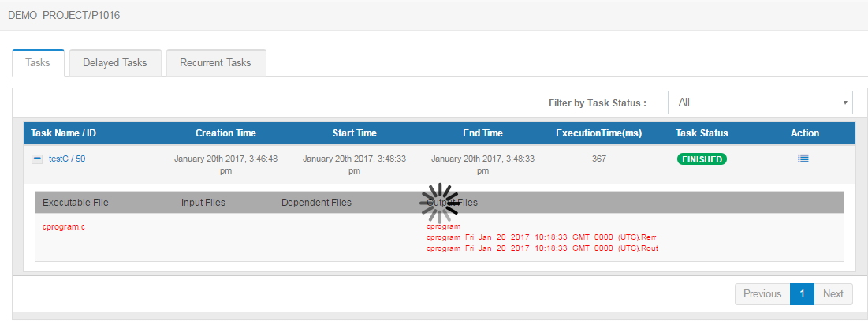
Task: Click the Creation Time column header
Action: (225, 133)
